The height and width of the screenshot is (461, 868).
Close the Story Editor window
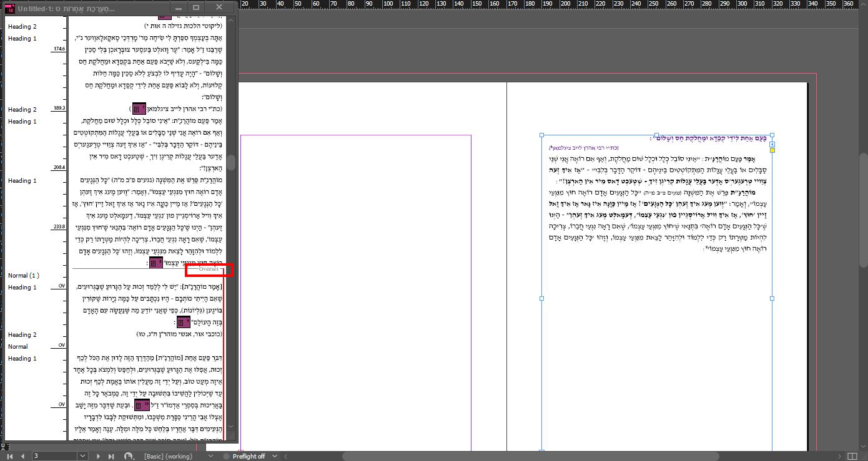[x=219, y=7]
